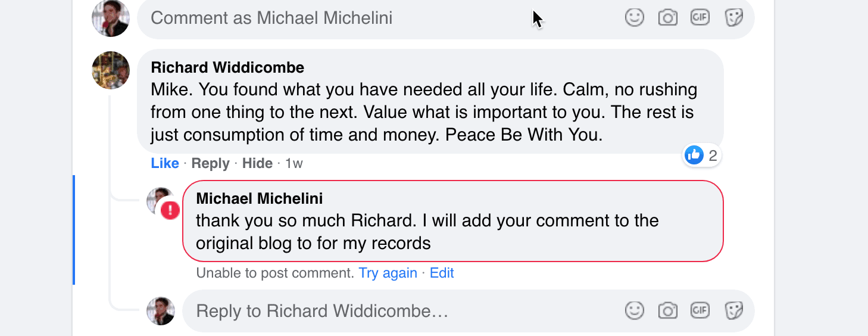
Task: Reply to Richard Widdicombe's comment
Action: point(210,163)
